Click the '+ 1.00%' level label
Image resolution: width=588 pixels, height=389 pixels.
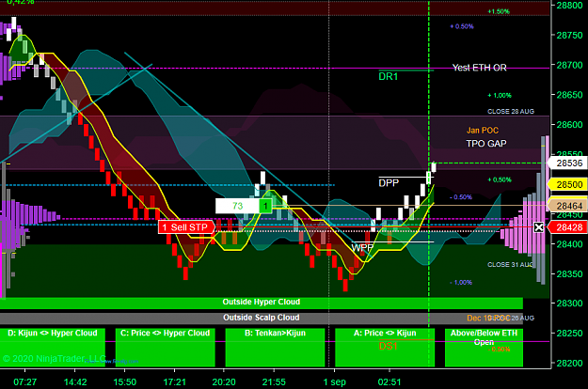point(500,96)
